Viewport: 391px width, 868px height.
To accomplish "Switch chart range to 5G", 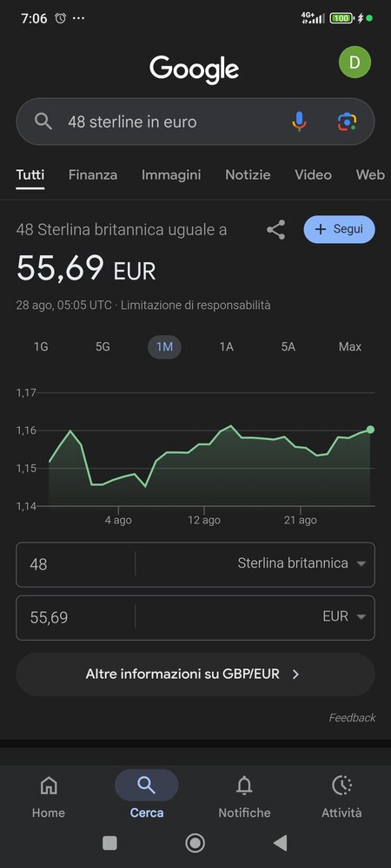I will coord(103,347).
